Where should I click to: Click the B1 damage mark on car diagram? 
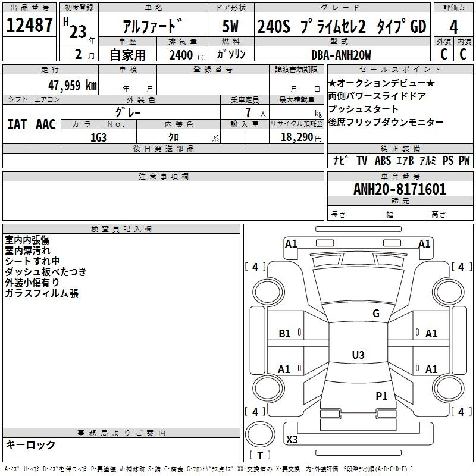click(x=285, y=334)
